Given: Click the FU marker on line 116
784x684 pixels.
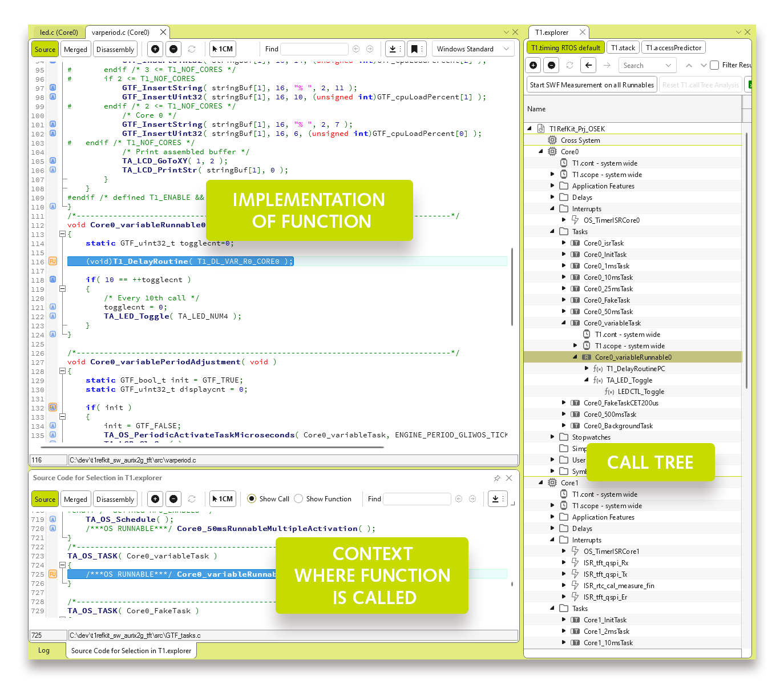Looking at the screenshot, I should pos(52,261).
